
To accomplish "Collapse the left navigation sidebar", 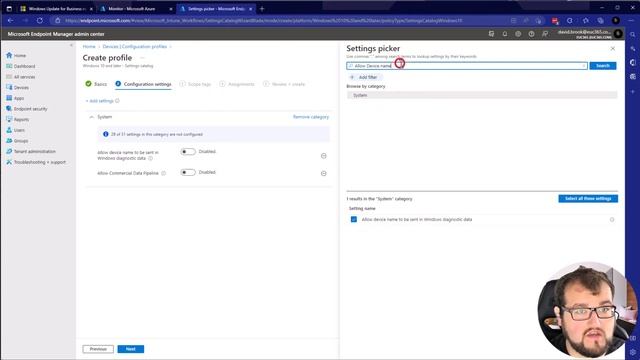I will coord(71,45).
